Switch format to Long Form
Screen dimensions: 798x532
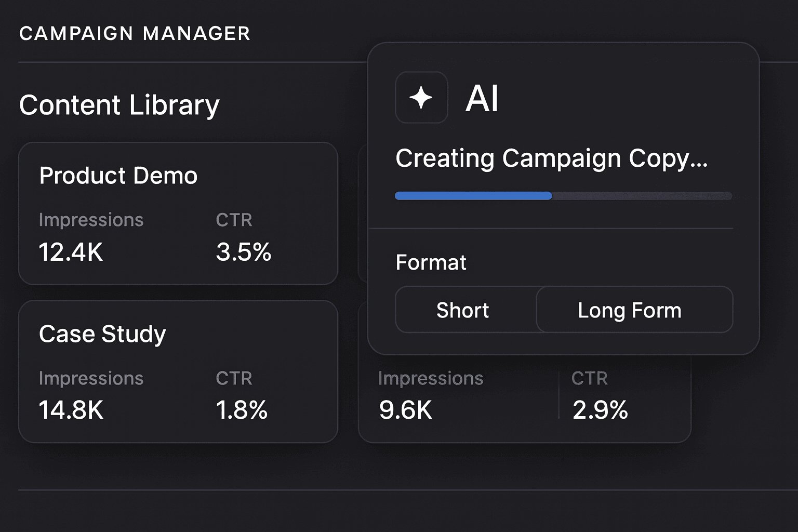click(x=629, y=310)
